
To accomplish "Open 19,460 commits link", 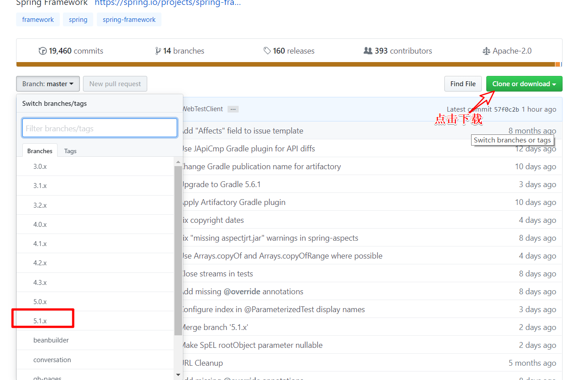I will pyautogui.click(x=71, y=51).
